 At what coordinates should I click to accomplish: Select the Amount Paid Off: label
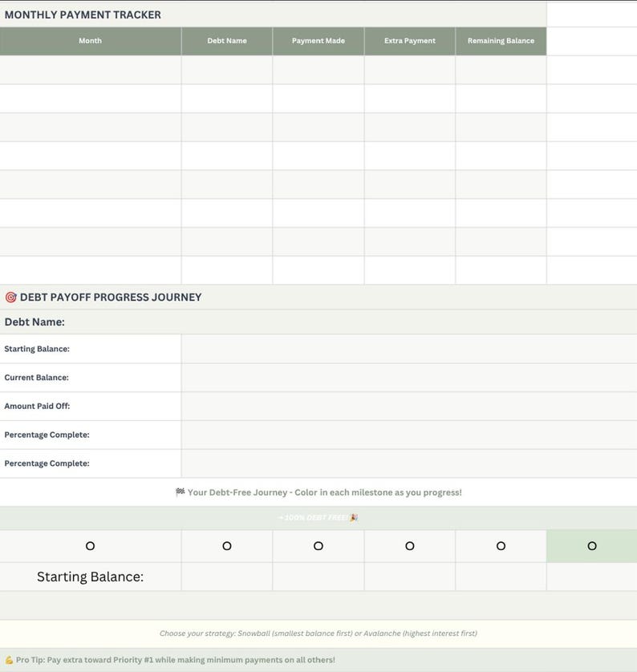(x=37, y=406)
